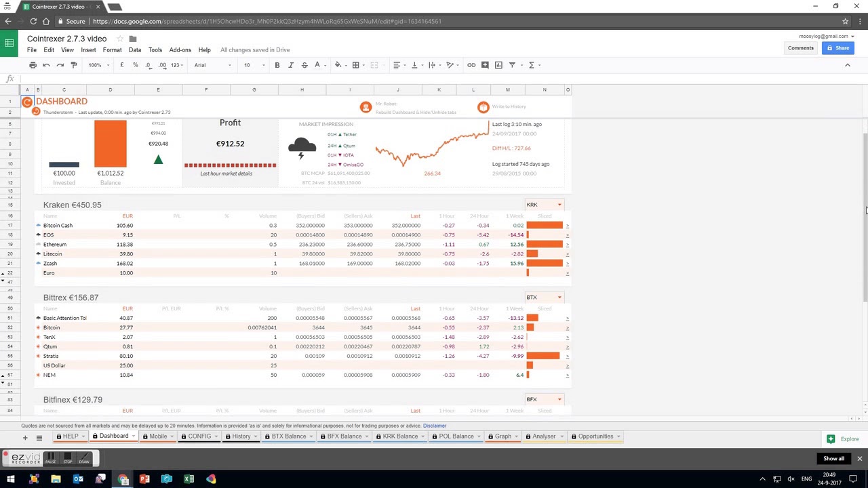Collapse the Bittrex row group at row 57
The width and height of the screenshot is (868, 488).
(3, 375)
